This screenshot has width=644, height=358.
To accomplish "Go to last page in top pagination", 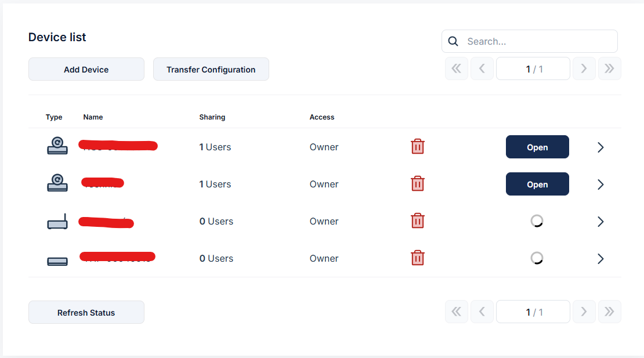I will pos(610,68).
